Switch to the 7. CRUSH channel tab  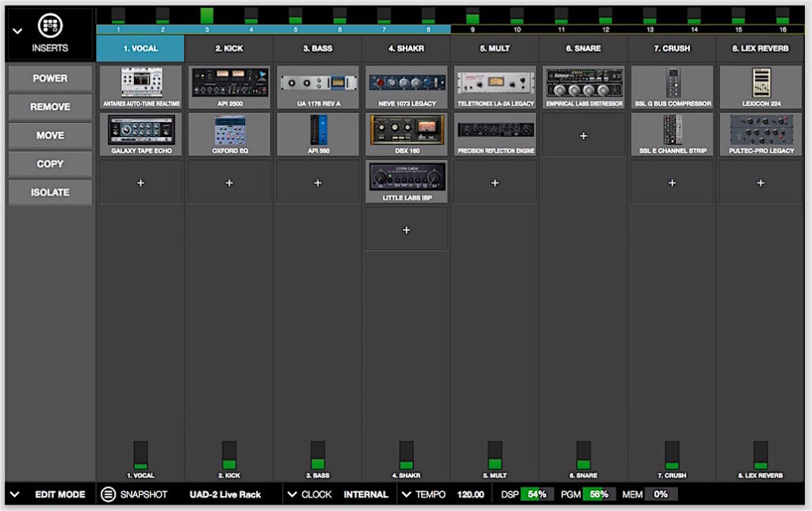pyautogui.click(x=672, y=48)
